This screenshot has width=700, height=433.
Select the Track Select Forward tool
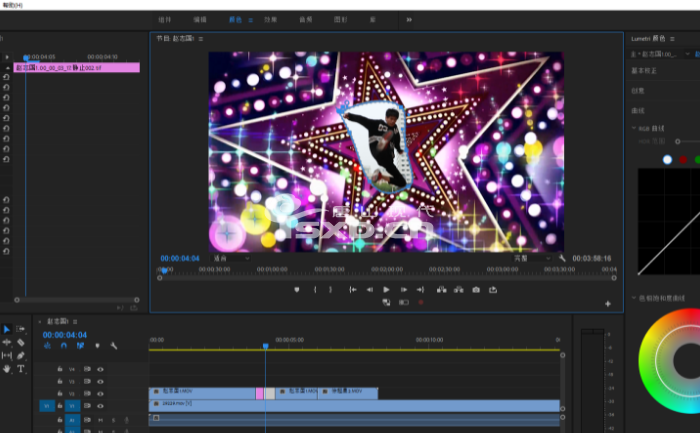21,329
